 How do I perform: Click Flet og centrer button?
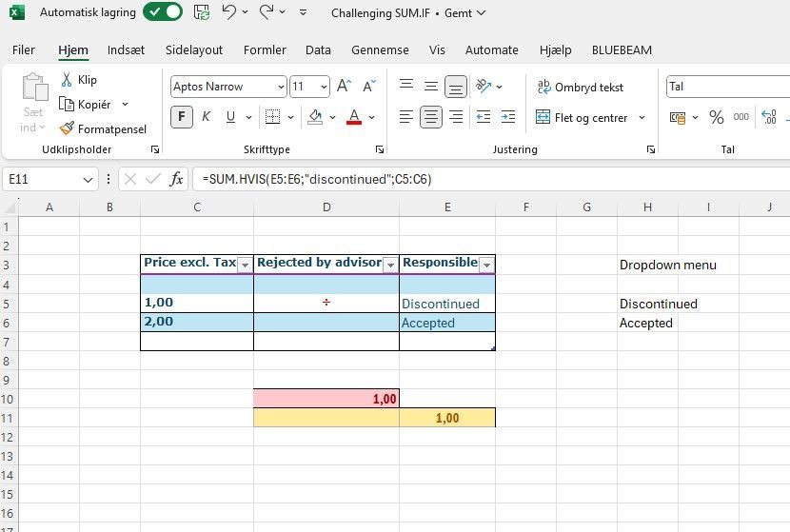pyautogui.click(x=582, y=117)
